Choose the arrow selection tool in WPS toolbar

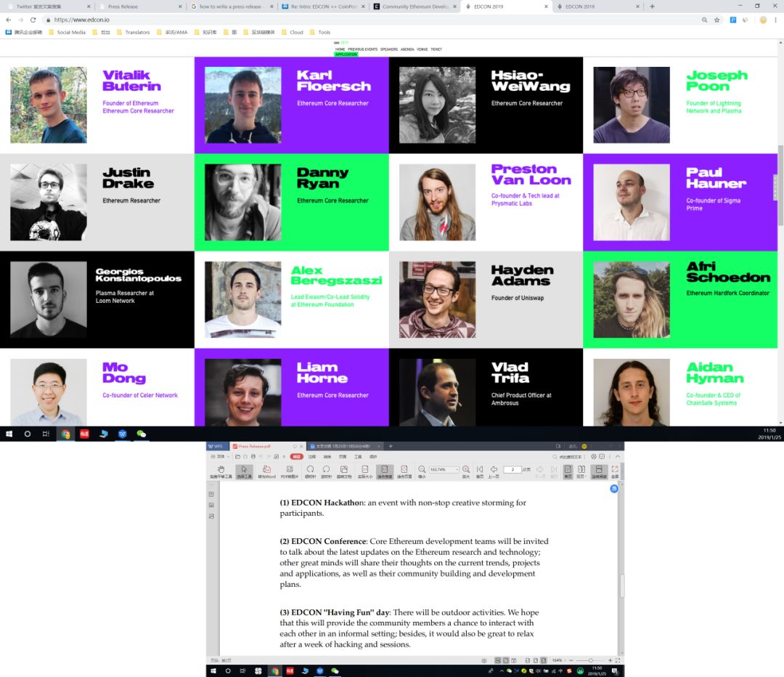click(x=244, y=471)
